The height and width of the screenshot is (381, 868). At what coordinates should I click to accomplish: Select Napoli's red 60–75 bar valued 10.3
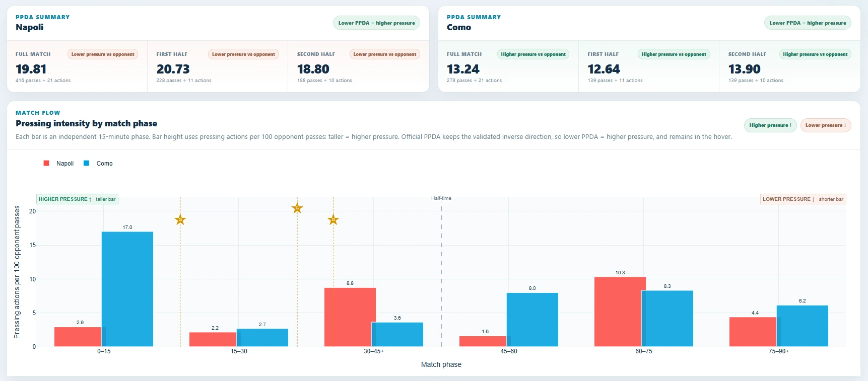(x=620, y=312)
